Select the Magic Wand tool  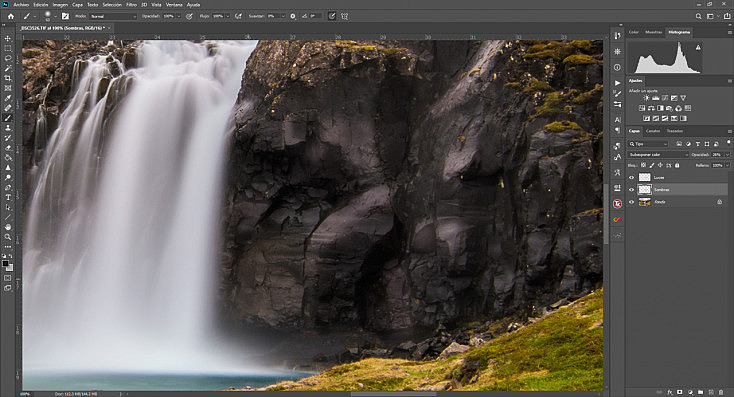click(x=8, y=68)
